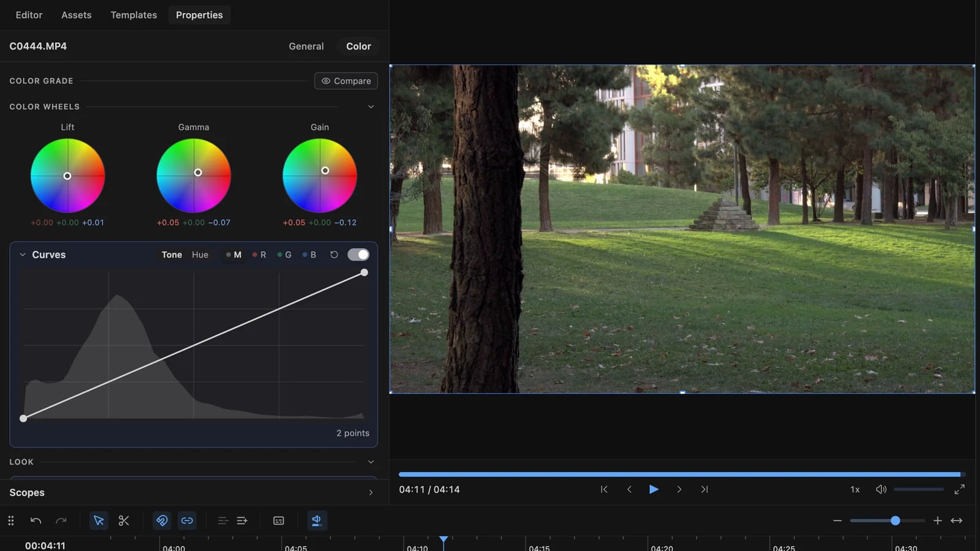980x551 pixels.
Task: Open fullscreen preview
Action: [x=960, y=489]
